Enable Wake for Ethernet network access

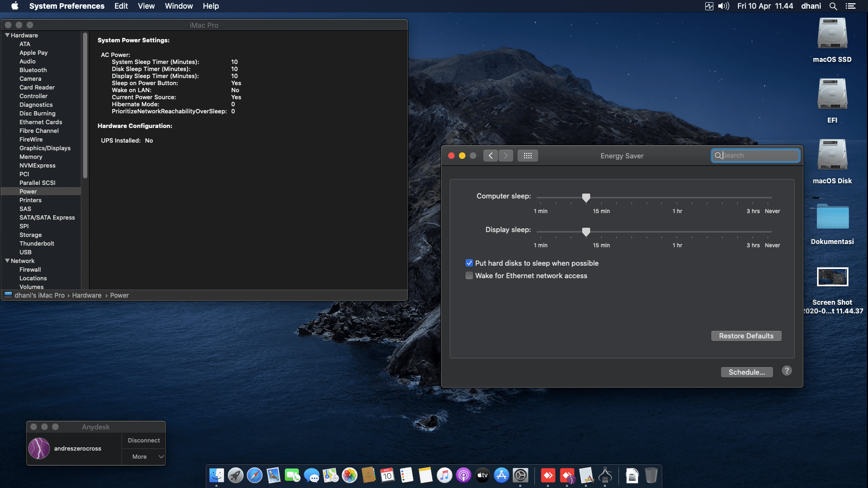[469, 275]
